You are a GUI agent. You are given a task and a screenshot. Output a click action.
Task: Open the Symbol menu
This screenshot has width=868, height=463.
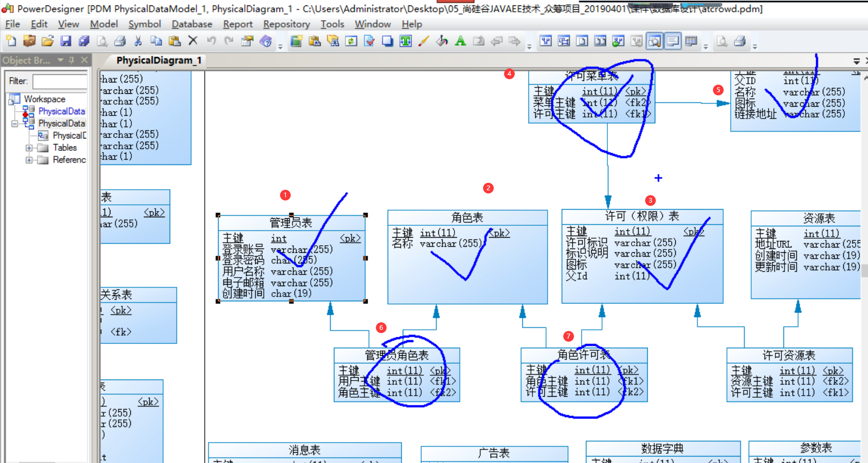[x=144, y=24]
